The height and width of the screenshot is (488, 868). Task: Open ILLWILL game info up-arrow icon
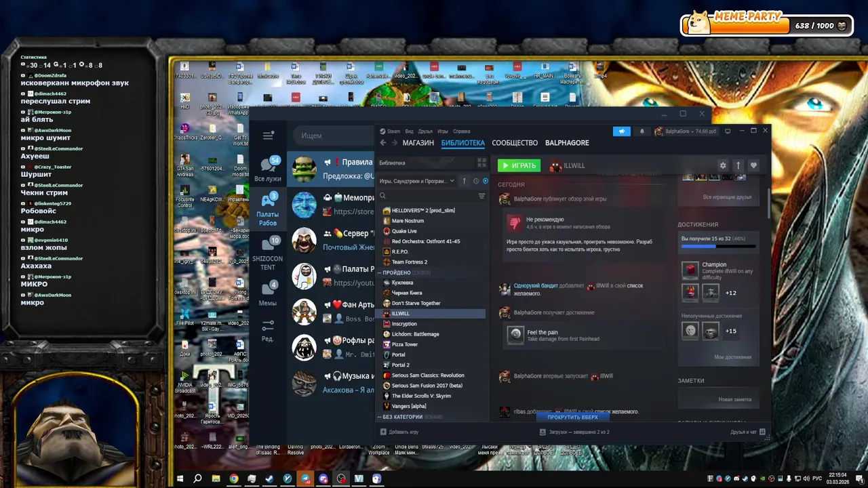coord(738,165)
